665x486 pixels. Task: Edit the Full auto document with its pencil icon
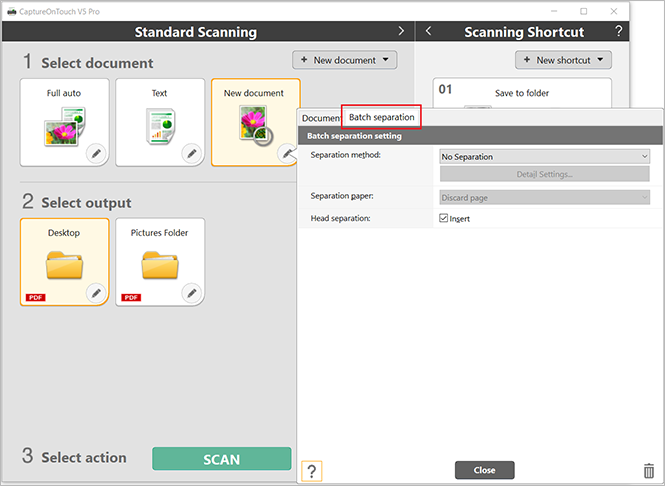[96, 153]
